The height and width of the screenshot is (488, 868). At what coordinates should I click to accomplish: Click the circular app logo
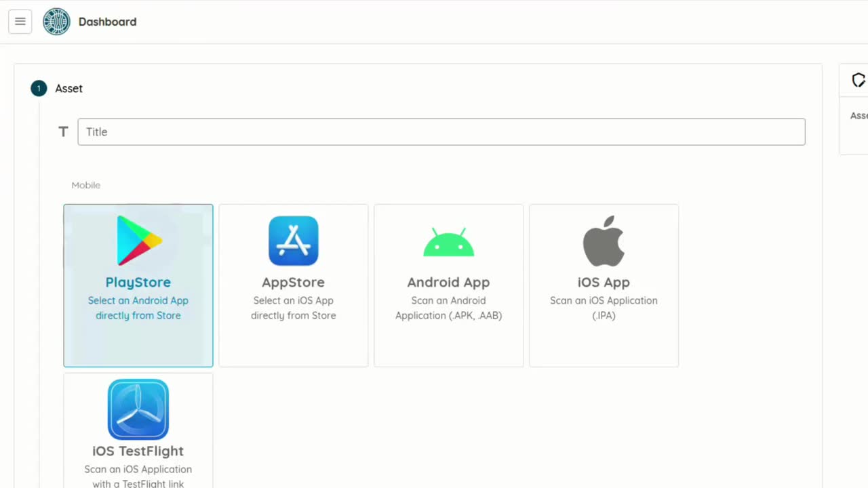(56, 22)
